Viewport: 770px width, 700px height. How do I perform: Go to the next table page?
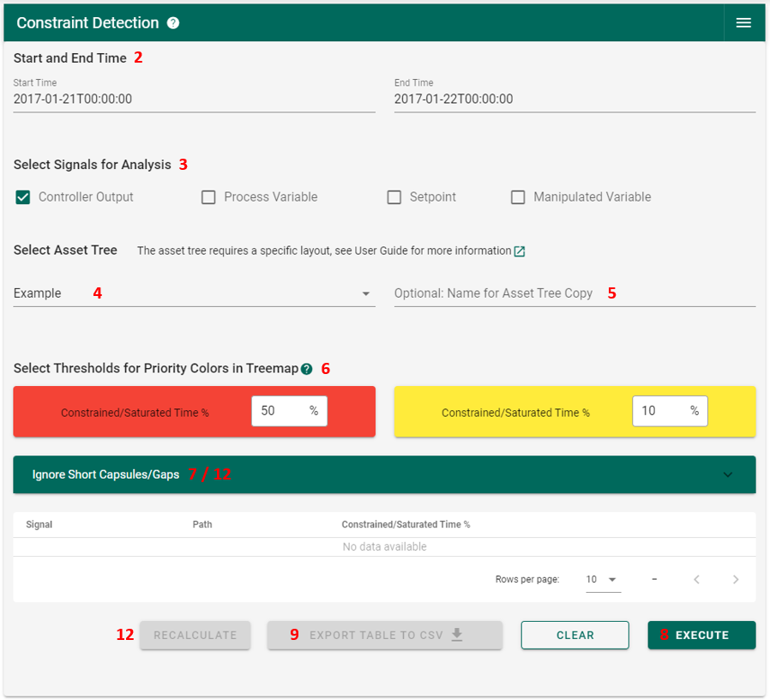(735, 579)
